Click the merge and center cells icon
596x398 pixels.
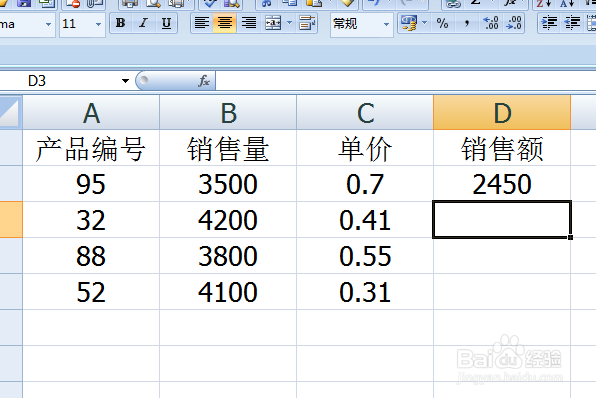tap(273, 24)
